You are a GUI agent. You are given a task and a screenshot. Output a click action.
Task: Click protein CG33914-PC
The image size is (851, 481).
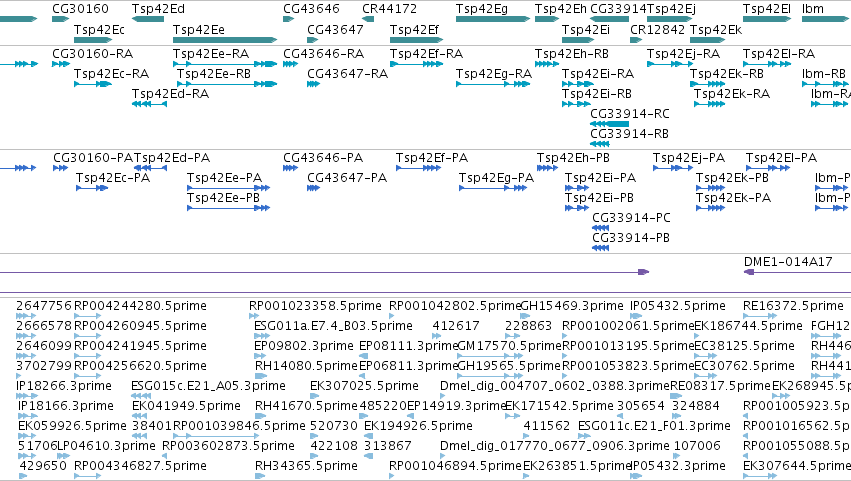[631, 218]
